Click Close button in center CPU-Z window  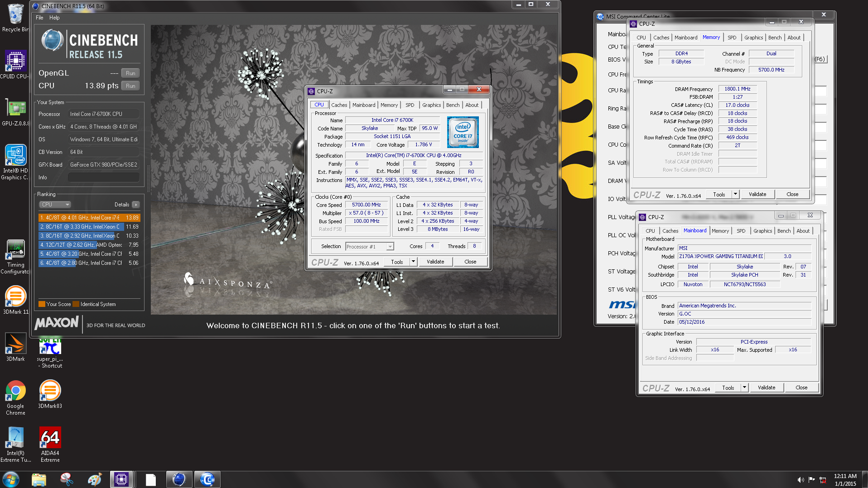coord(470,262)
